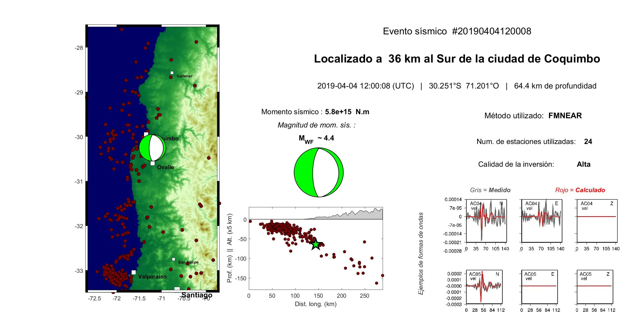Click the '-72.5' longitude tick label
The height and width of the screenshot is (328, 644).
click(94, 299)
